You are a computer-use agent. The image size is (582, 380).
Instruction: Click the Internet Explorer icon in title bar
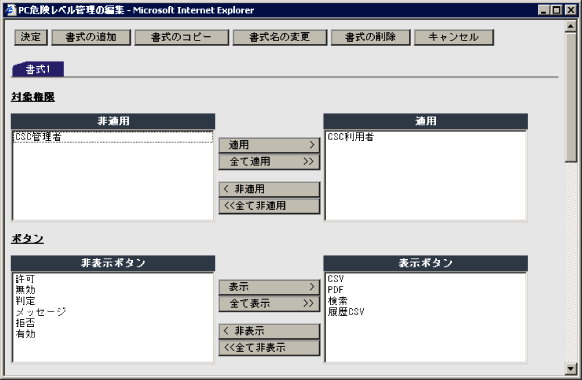click(11, 10)
